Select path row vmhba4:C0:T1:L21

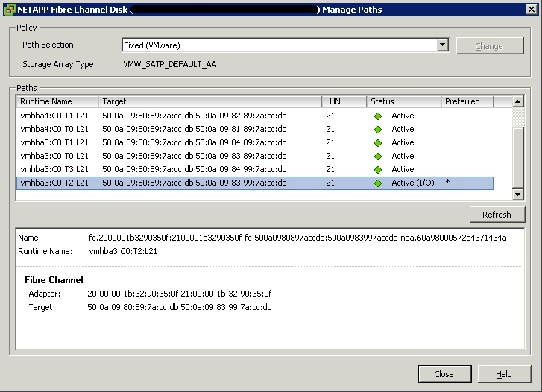[255, 116]
